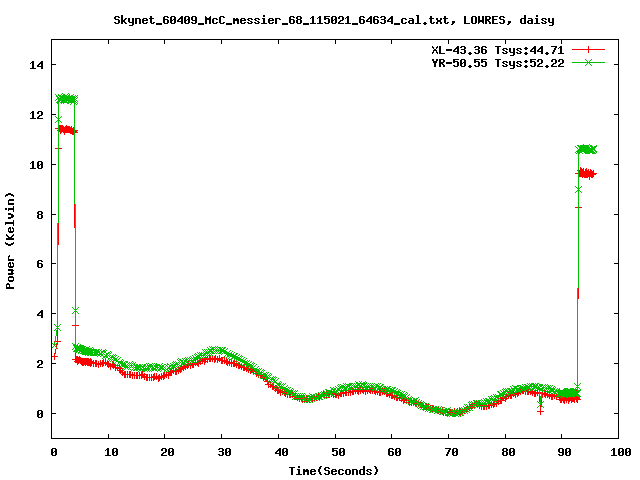Click the x-axis tick label 50
Viewport: 640px width, 480px height.
[338, 452]
